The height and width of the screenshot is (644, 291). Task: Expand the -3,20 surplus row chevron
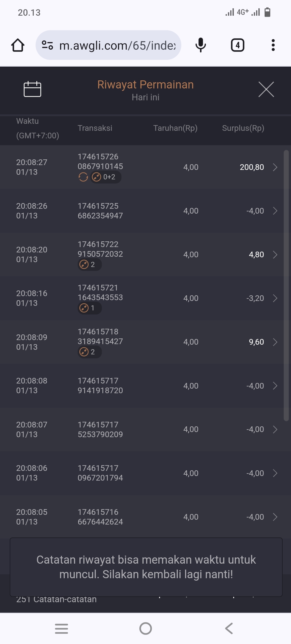[x=275, y=298]
